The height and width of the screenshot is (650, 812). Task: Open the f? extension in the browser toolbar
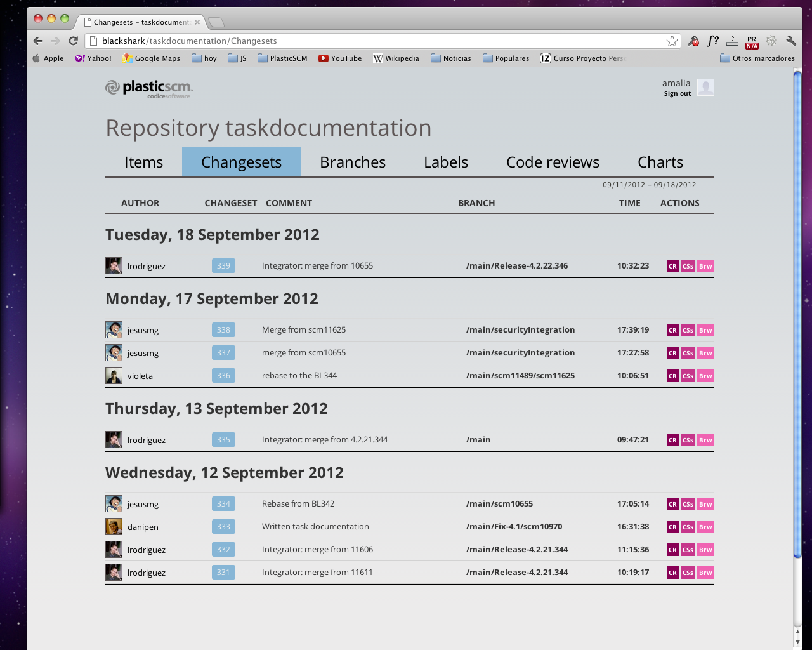tap(712, 41)
